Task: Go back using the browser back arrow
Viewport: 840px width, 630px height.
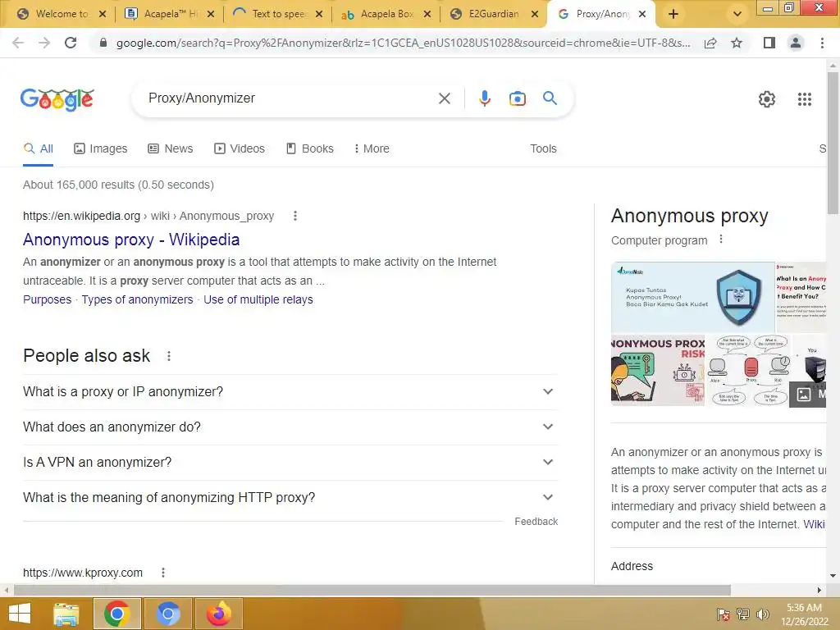Action: (x=18, y=43)
